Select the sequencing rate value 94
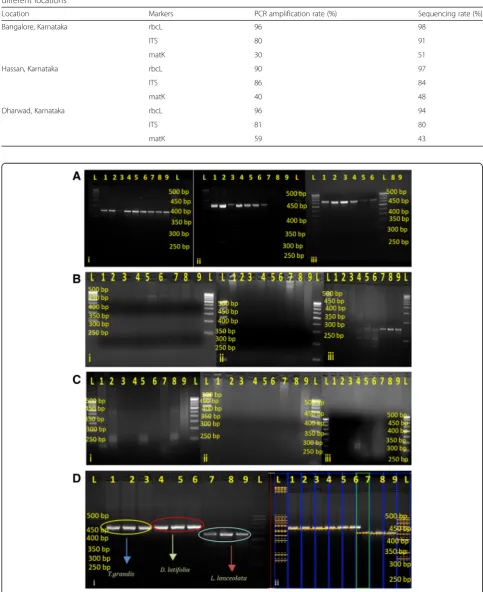 point(422,111)
